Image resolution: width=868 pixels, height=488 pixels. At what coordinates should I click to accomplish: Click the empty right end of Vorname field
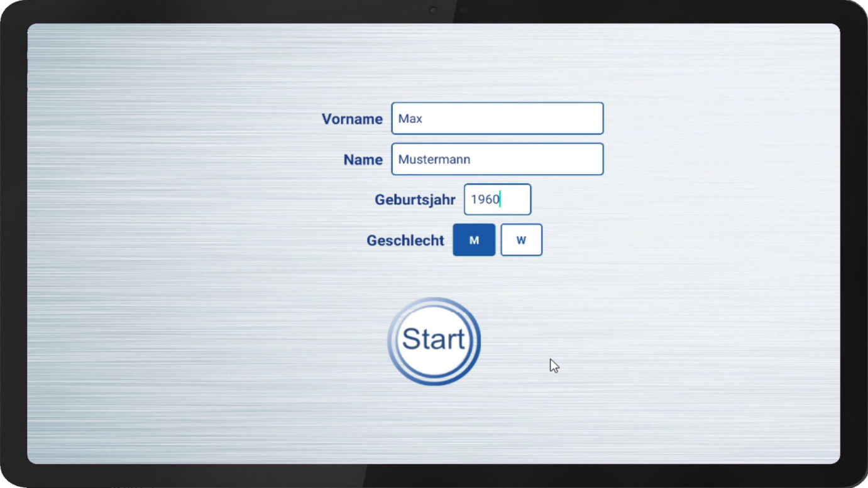tap(578, 119)
